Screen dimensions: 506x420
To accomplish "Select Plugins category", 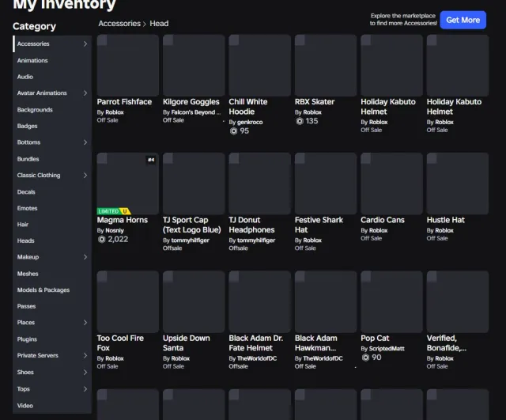I will [x=52, y=339].
